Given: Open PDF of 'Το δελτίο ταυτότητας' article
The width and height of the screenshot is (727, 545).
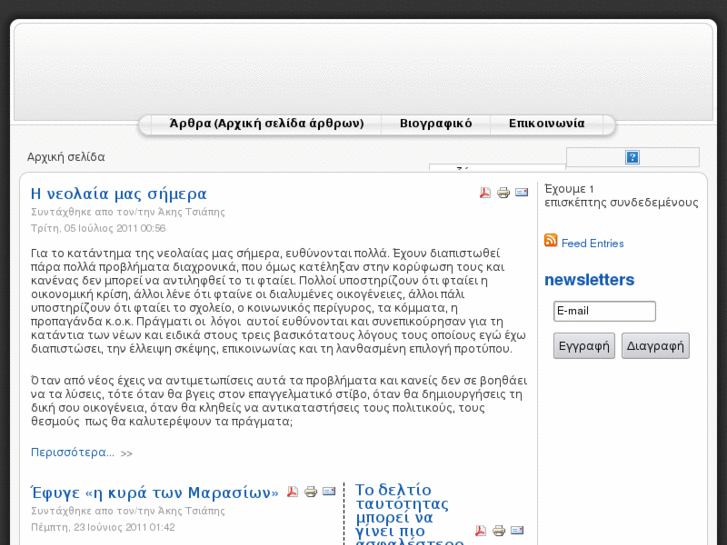Looking at the screenshot, I should point(480,530).
